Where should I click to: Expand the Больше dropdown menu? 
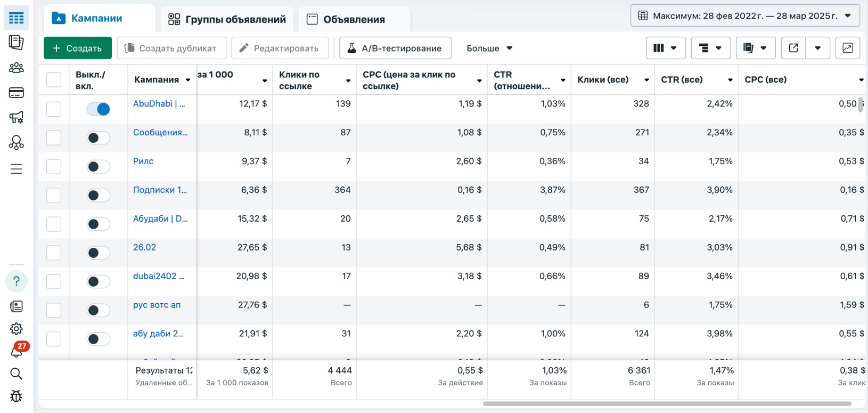(x=489, y=48)
